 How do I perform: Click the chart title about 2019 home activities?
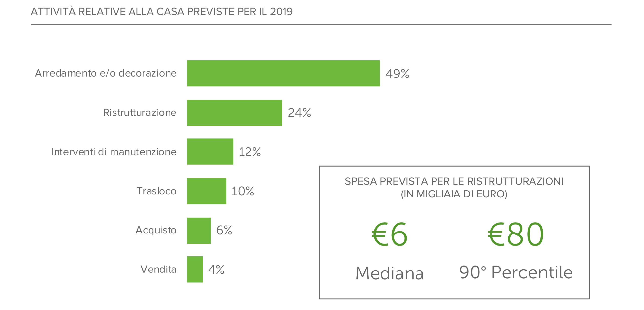coord(162,12)
